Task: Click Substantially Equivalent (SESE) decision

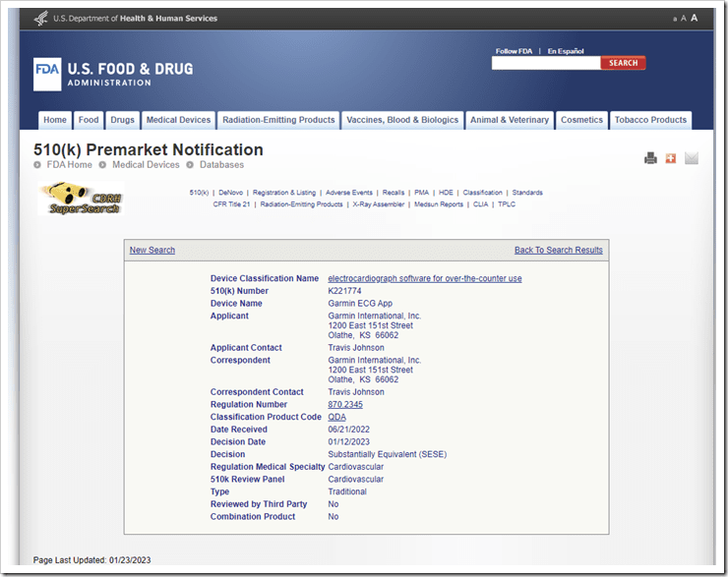Action: click(x=388, y=454)
